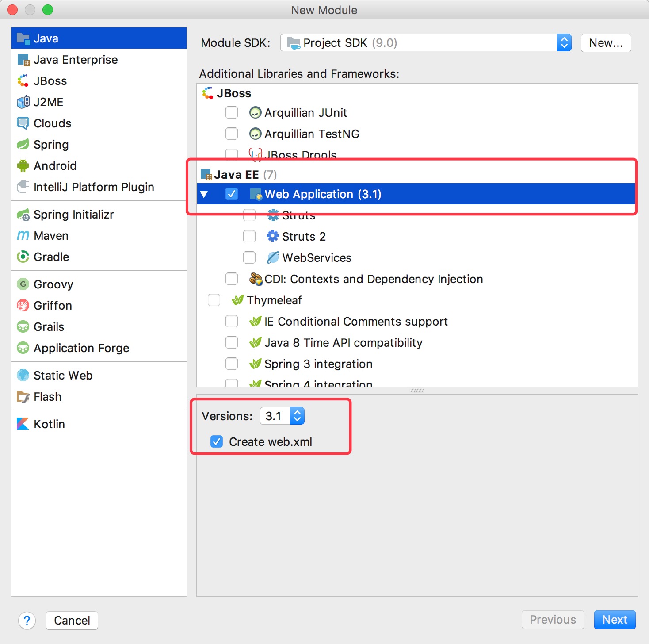Uncheck the Create web.xml checkbox
The width and height of the screenshot is (649, 644).
tap(217, 441)
